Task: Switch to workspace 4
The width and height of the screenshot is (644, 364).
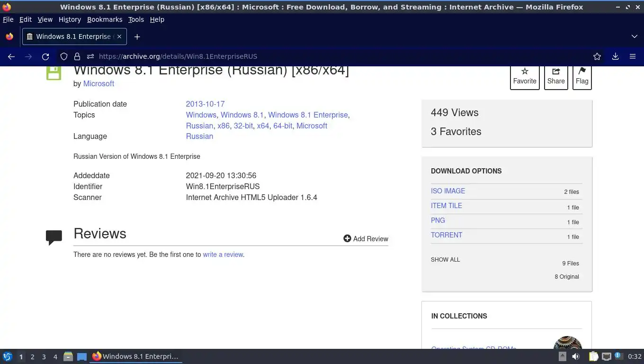Action: (x=55, y=357)
